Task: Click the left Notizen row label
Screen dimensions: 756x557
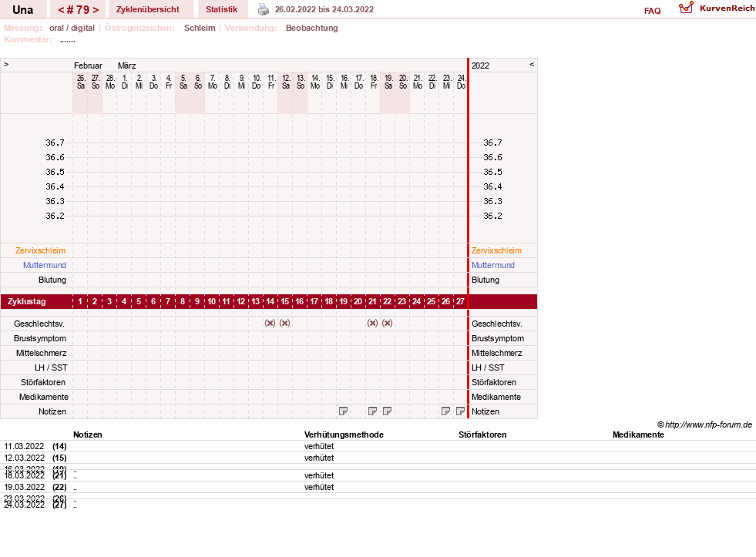Action: pyautogui.click(x=52, y=411)
